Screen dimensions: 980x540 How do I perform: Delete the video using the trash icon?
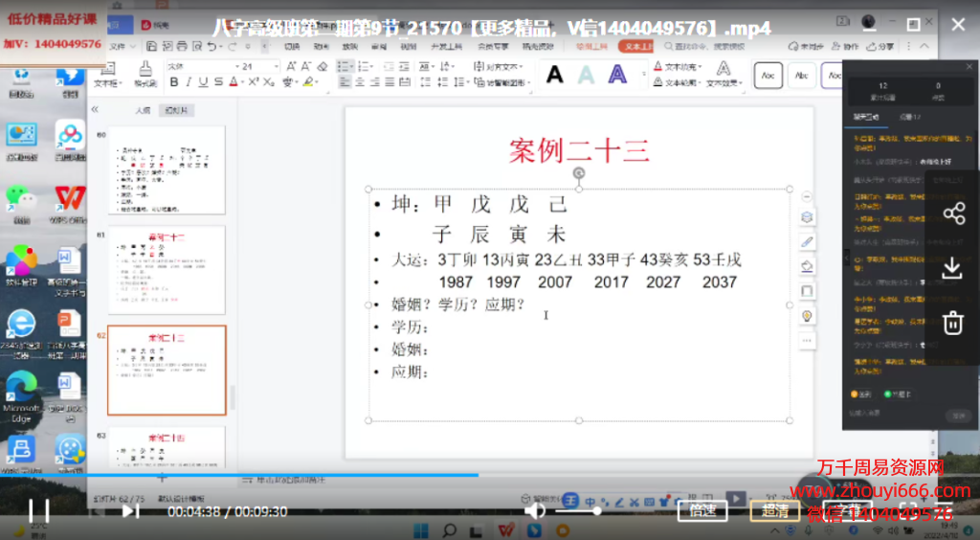953,323
